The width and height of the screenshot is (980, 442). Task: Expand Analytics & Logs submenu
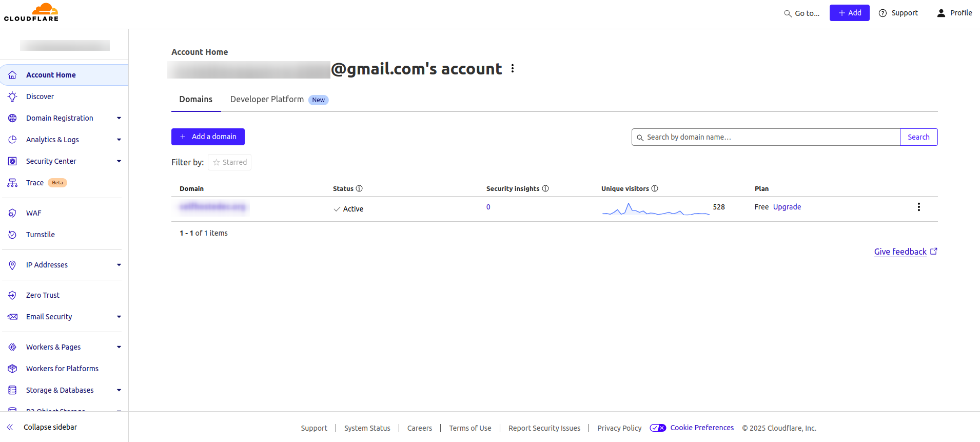[119, 140]
